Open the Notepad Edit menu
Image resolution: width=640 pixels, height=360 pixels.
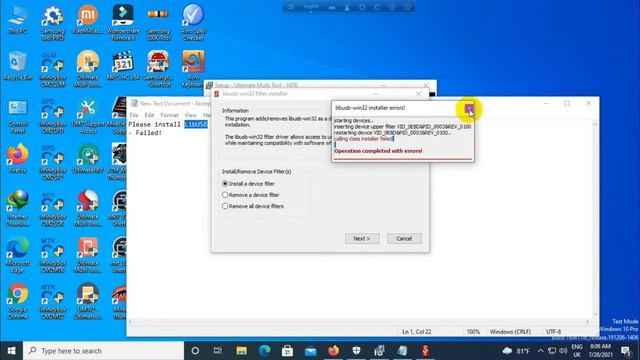pyautogui.click(x=149, y=115)
